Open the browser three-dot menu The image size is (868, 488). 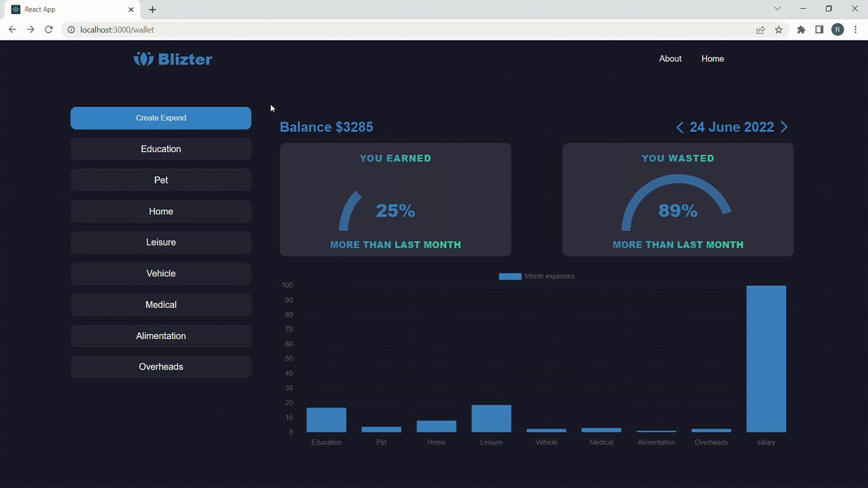[x=856, y=29]
